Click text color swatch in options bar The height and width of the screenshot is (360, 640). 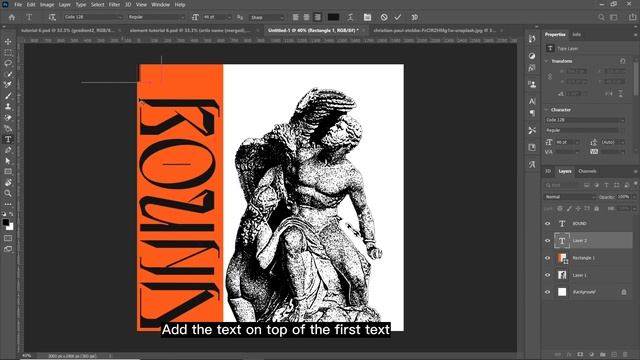pos(333,17)
